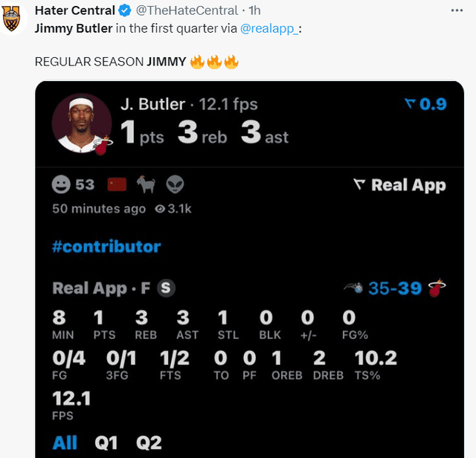Click the circled S starter badge
Screen dimensions: 476x458
167,288
